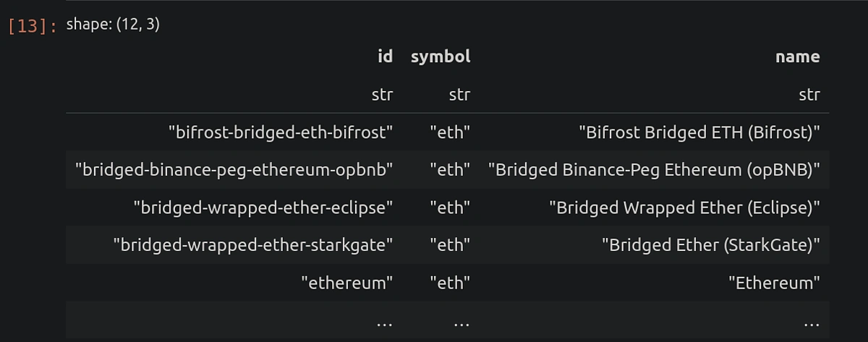Select the "bridged-binance-peg-ethereum-opbnb" id cell
868x342 pixels.
tap(234, 170)
